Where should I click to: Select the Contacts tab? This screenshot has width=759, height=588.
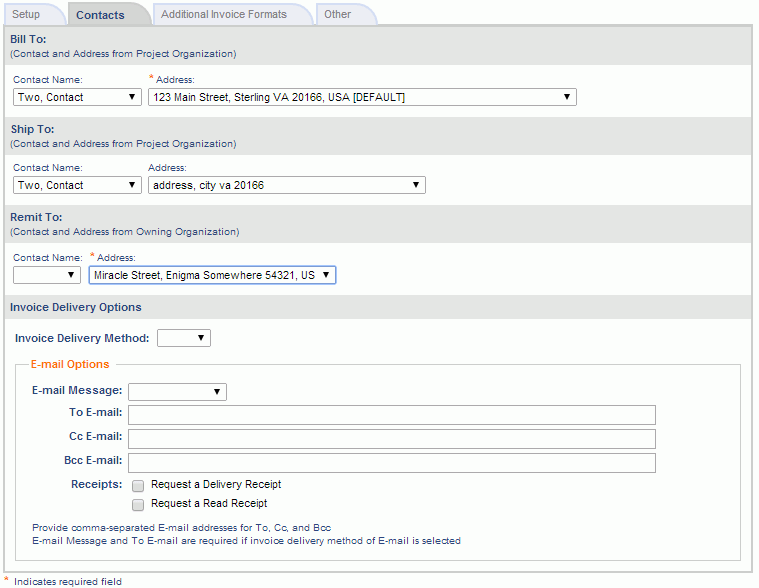coord(100,15)
